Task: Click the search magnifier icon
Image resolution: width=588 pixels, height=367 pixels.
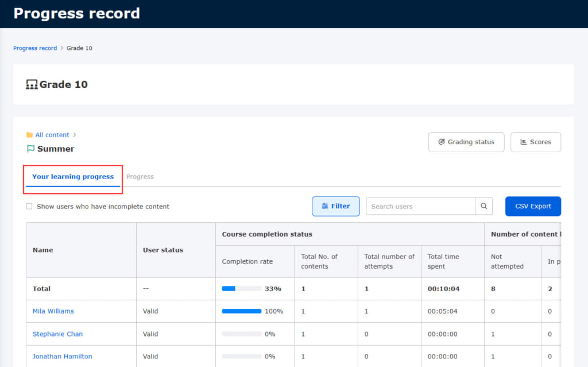Action: (483, 206)
